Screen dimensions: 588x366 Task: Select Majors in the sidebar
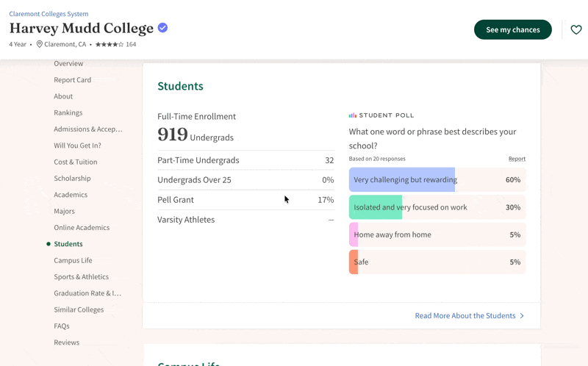(x=64, y=211)
